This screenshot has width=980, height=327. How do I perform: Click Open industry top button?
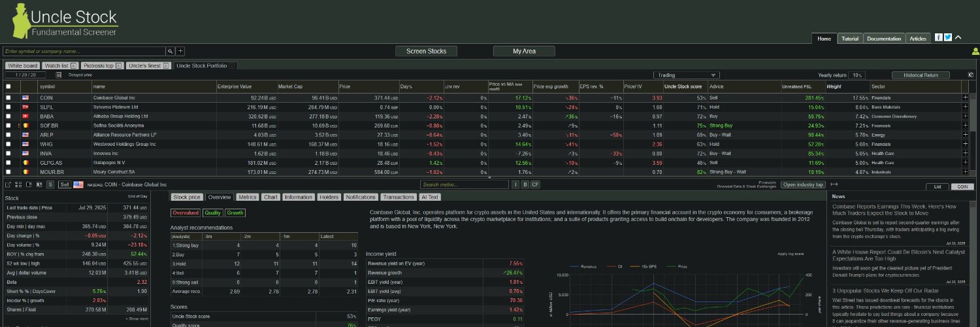[803, 184]
